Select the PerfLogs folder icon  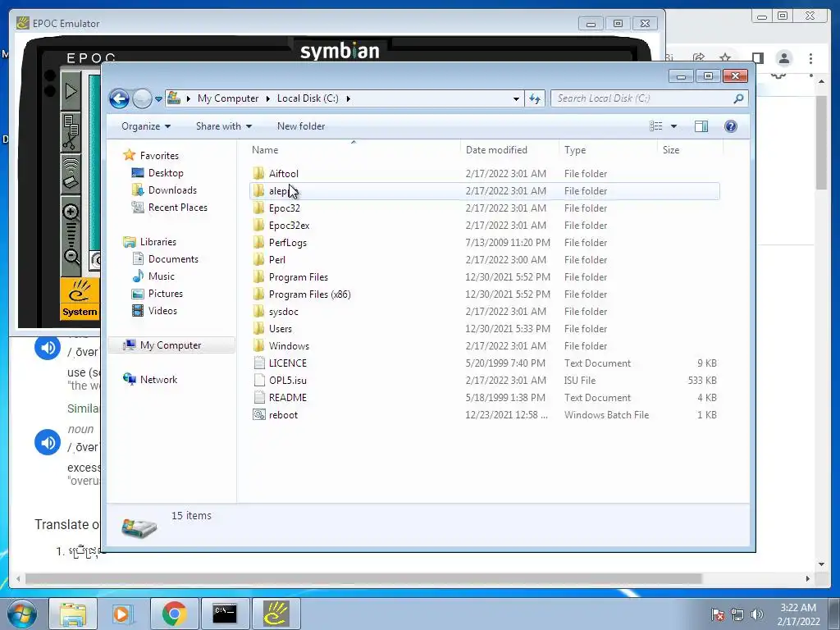(258, 242)
